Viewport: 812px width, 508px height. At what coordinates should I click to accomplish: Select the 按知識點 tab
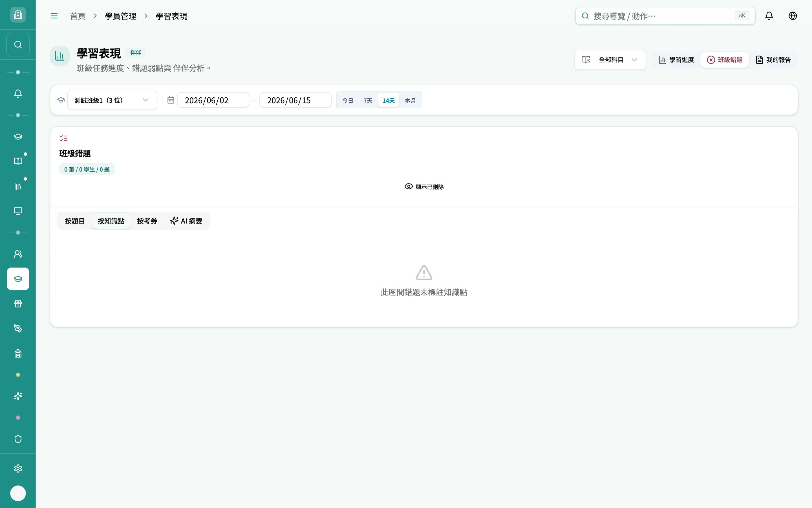(x=111, y=221)
